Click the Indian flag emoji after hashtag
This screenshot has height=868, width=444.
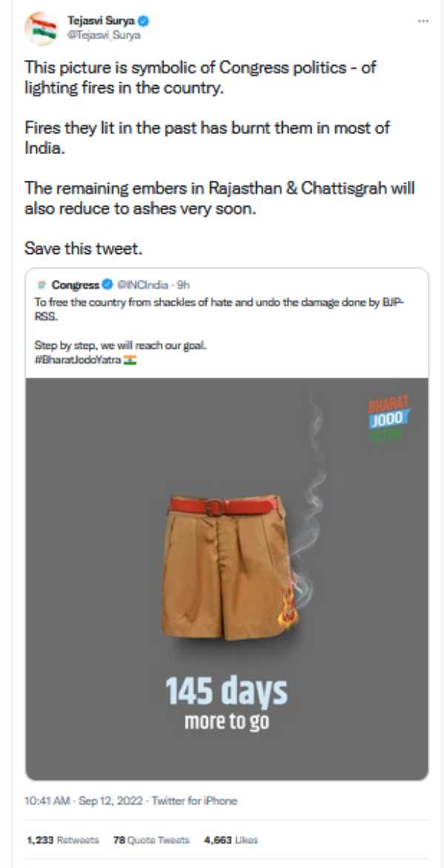tap(130, 361)
